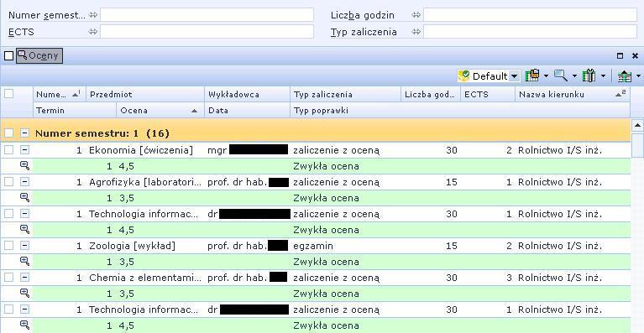Sort by Przedmiot column header
Screen dimensions: 644x333
[x=145, y=94]
